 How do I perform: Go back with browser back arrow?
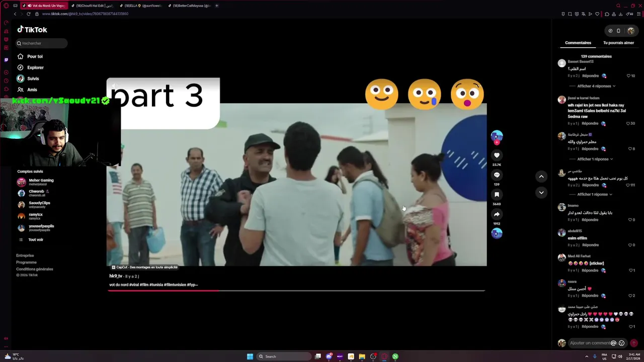(x=15, y=14)
